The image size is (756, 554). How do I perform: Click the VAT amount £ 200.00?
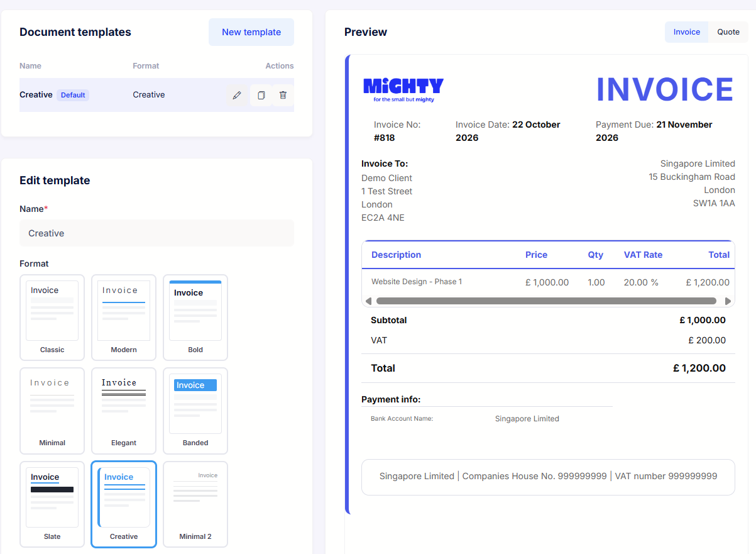click(707, 340)
